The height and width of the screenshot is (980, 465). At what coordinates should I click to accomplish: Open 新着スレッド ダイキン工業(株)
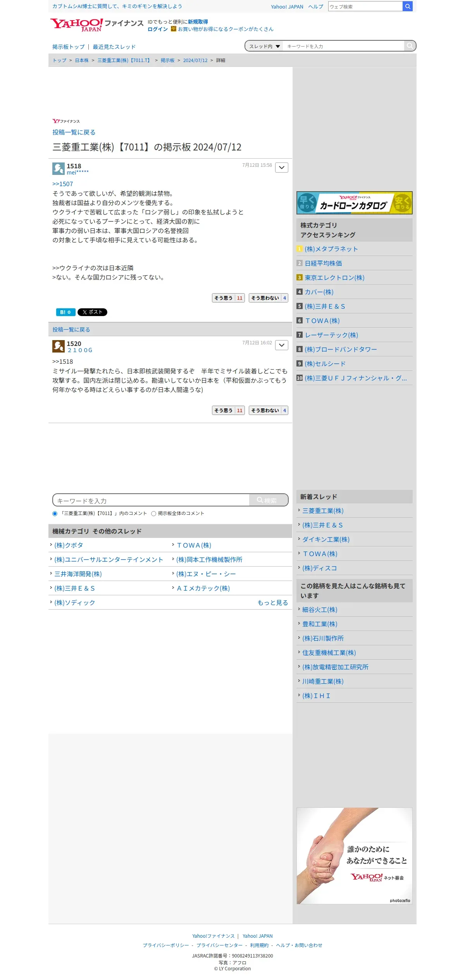click(x=326, y=539)
